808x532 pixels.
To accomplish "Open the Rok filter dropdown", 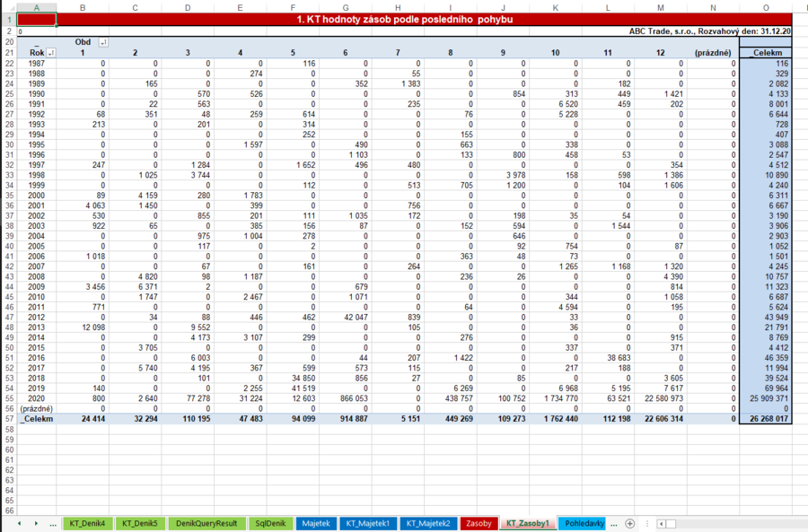I will click(x=50, y=54).
